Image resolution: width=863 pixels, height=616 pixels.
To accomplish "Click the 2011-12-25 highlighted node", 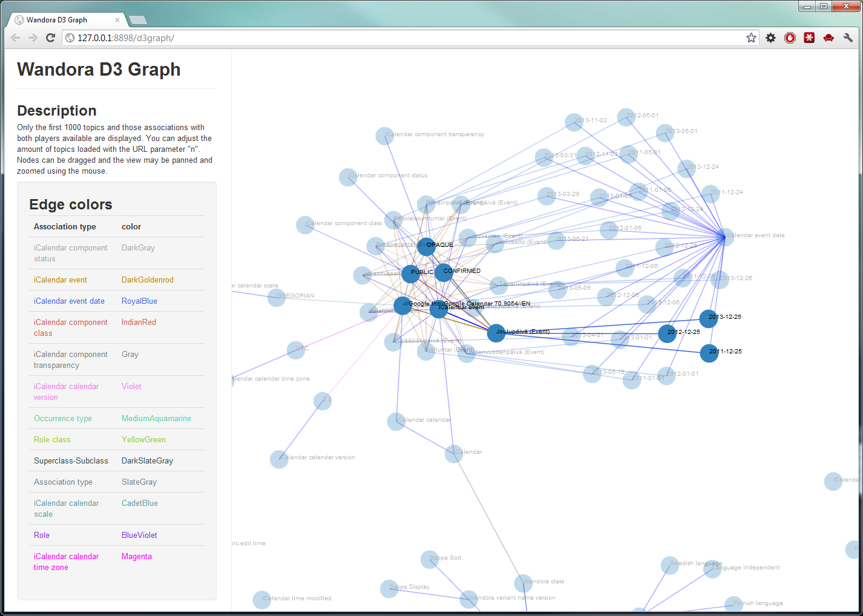I will click(x=709, y=353).
